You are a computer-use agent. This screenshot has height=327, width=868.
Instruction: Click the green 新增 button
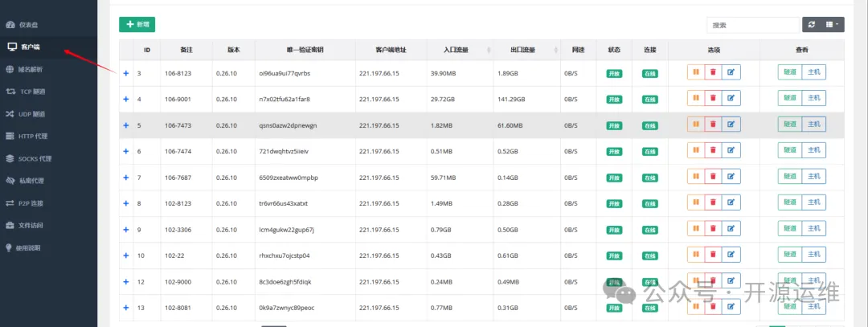point(137,25)
